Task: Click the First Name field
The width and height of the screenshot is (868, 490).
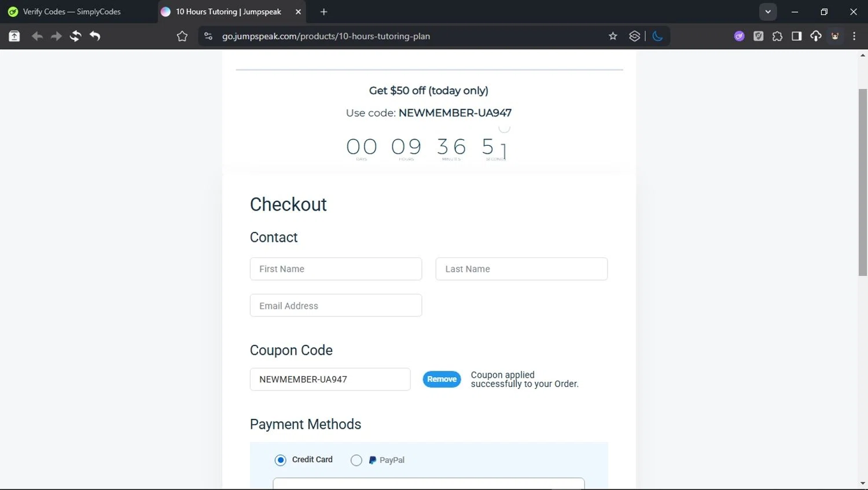Action: point(336,269)
